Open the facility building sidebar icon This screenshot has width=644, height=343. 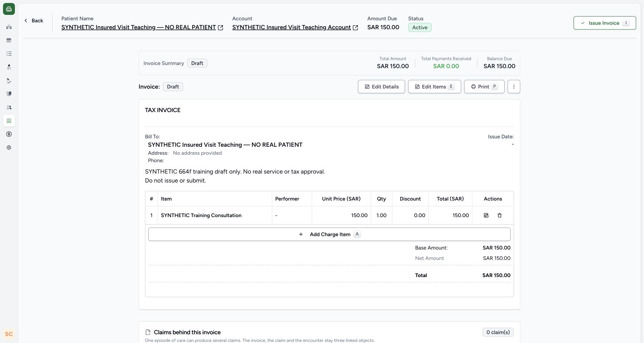point(9,27)
